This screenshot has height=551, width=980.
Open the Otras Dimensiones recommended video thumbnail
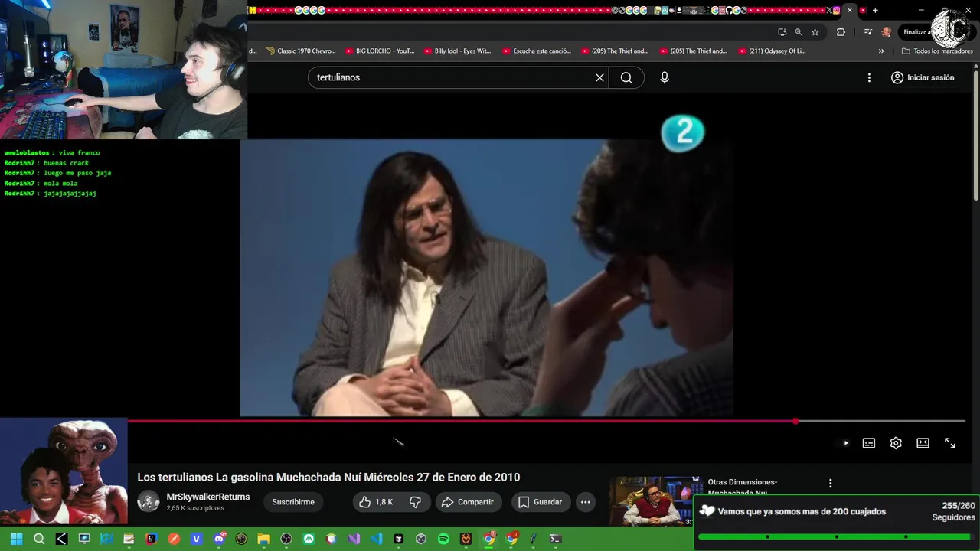pyautogui.click(x=655, y=501)
